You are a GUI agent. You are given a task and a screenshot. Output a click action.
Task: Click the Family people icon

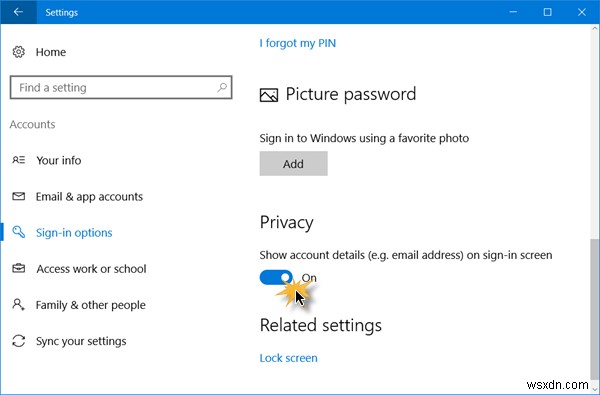point(18,305)
